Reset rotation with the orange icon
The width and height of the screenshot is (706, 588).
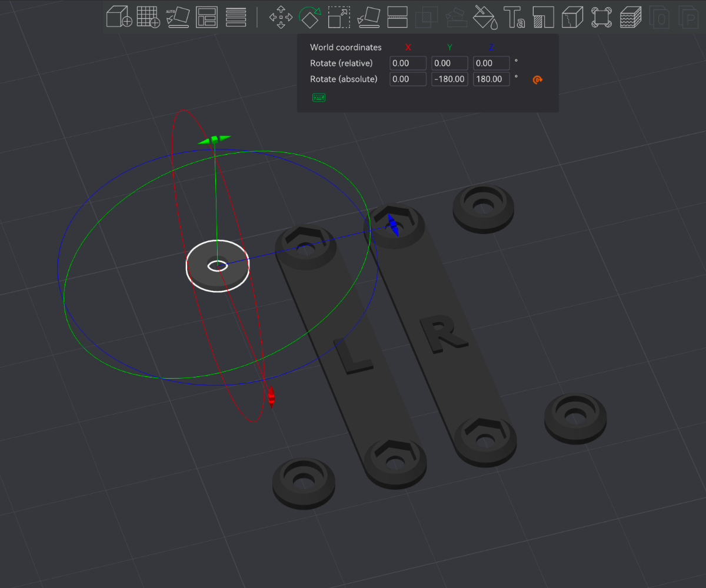click(x=537, y=79)
